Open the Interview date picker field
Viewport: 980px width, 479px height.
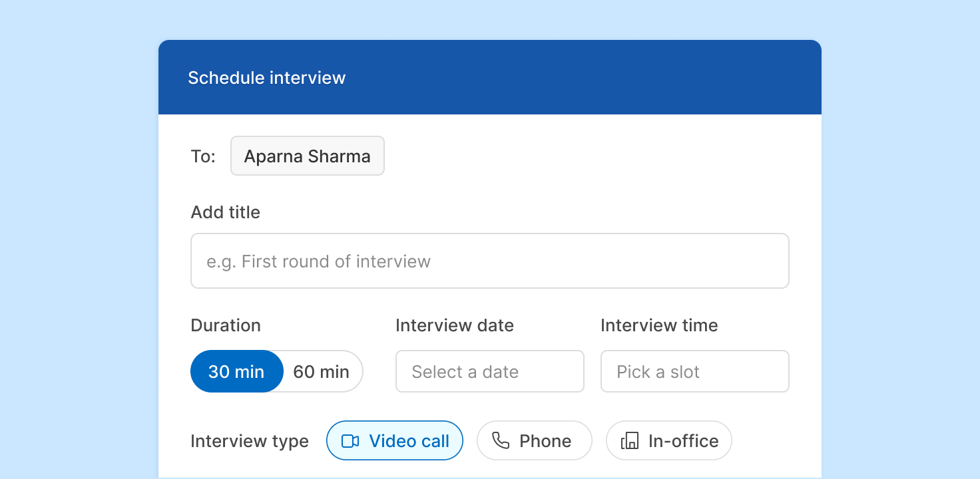coord(490,371)
